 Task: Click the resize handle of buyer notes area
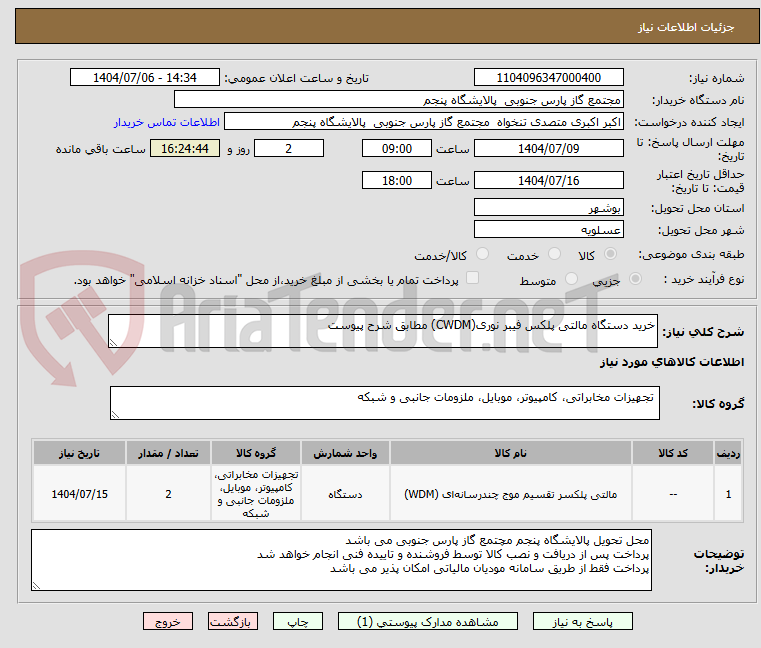click(36, 586)
